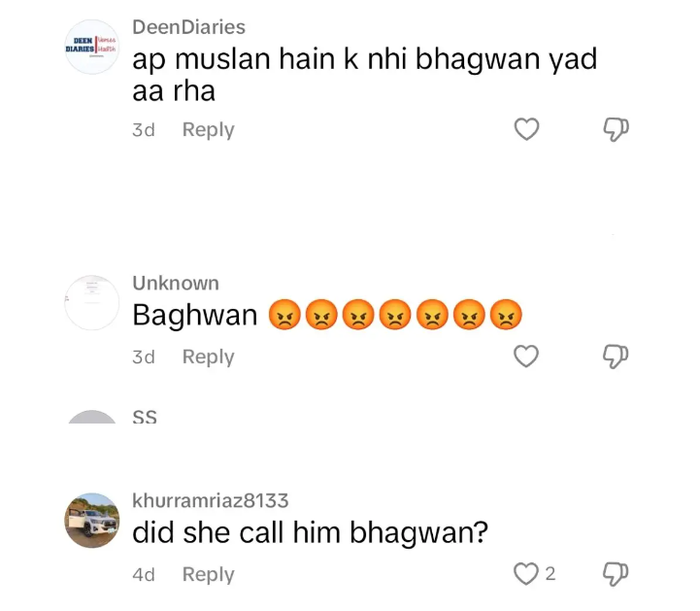Dislike DeenDiaries' comment with thumbs-down icon
The height and width of the screenshot is (611, 700).
coord(617,129)
